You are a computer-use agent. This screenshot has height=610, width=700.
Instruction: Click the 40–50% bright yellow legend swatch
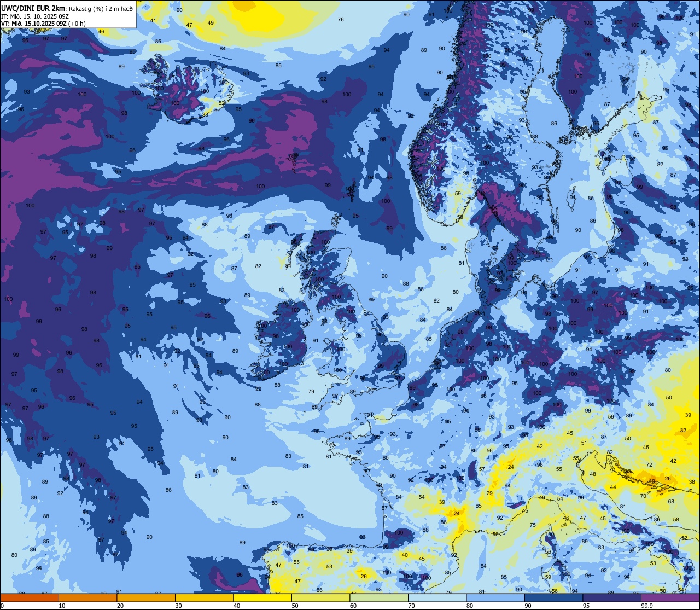click(262, 597)
